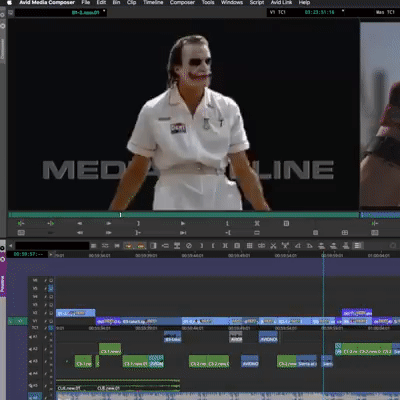Open the Avid Media Composer app menu
This screenshot has height=400, width=400.
click(x=47, y=3)
